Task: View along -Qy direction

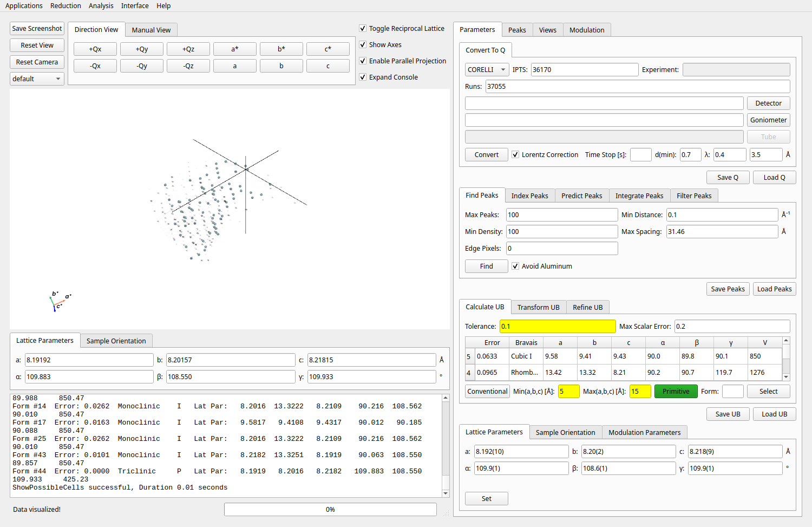Action: pyautogui.click(x=142, y=66)
